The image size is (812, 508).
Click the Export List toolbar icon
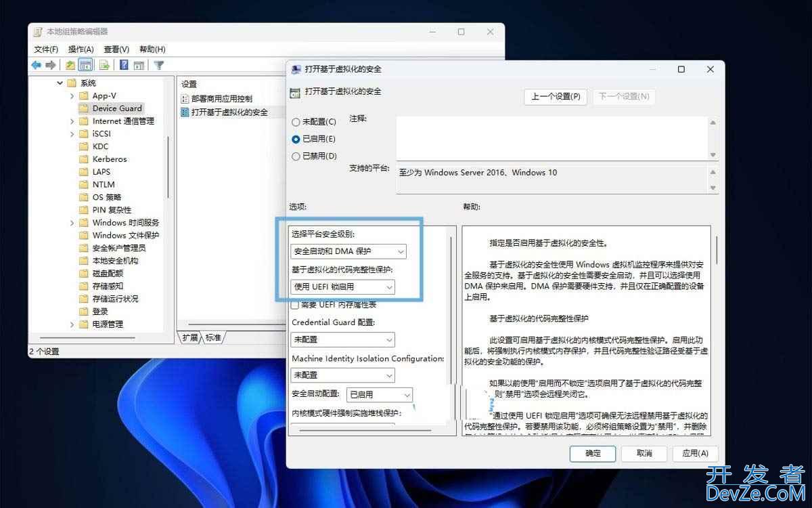[104, 65]
